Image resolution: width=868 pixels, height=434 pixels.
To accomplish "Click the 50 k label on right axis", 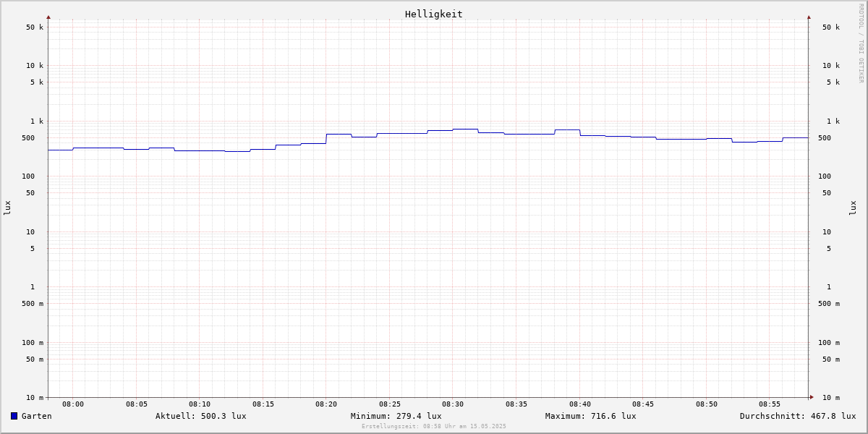I will [831, 27].
